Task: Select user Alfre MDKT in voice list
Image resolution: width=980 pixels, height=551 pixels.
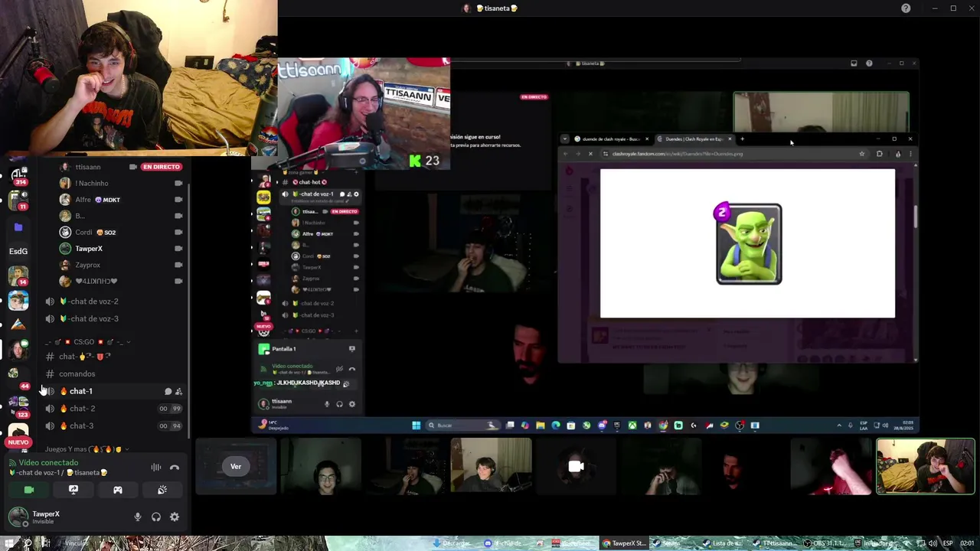Action: coord(97,200)
